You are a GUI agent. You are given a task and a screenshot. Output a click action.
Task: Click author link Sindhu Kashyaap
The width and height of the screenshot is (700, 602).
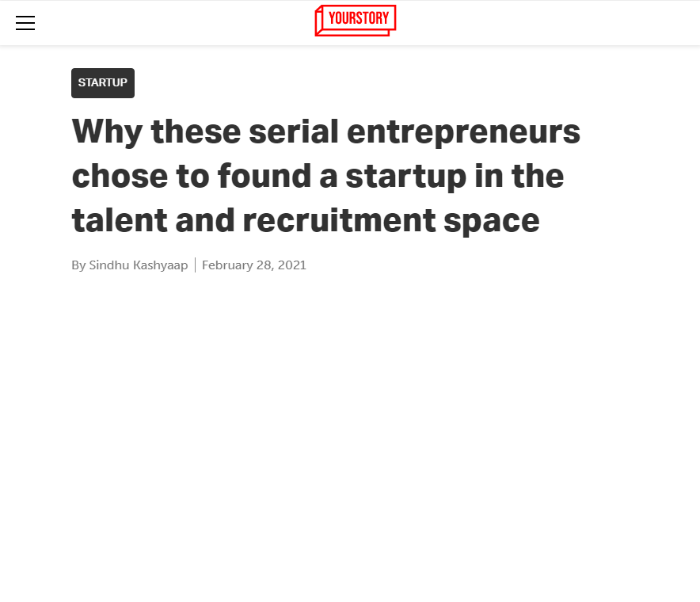(x=138, y=265)
